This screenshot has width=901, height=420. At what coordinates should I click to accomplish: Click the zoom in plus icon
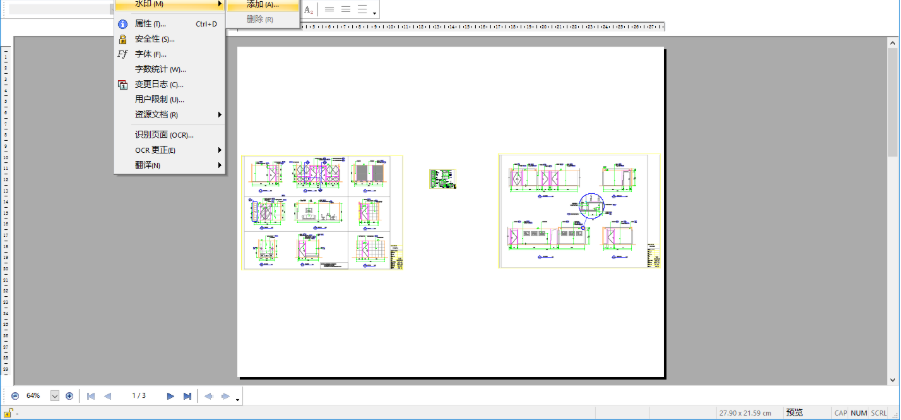point(70,396)
